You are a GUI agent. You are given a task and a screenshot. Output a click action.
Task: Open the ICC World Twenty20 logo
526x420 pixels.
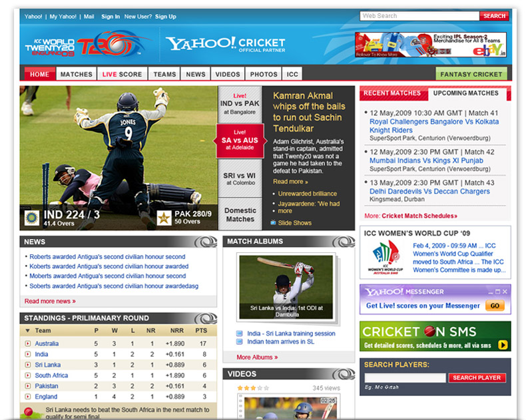88,45
